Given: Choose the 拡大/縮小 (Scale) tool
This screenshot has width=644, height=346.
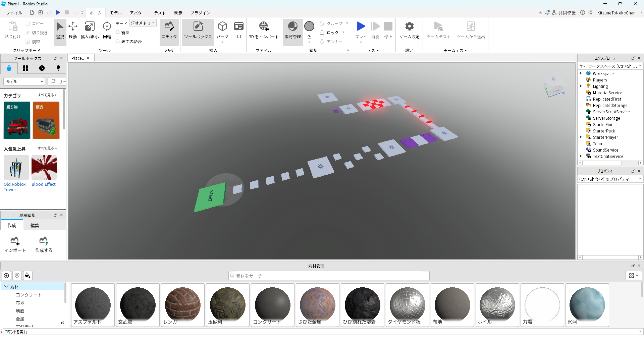Looking at the screenshot, I should (90, 30).
